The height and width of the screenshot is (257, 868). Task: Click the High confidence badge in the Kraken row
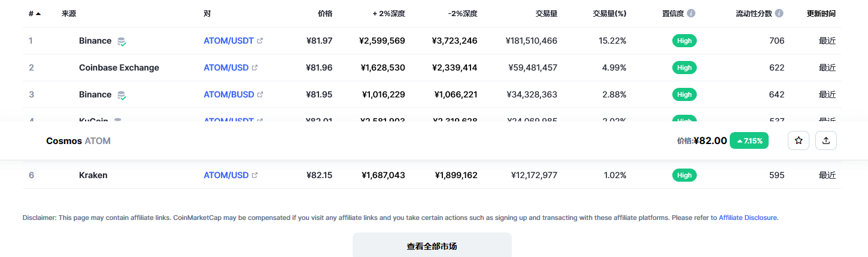[x=684, y=175]
